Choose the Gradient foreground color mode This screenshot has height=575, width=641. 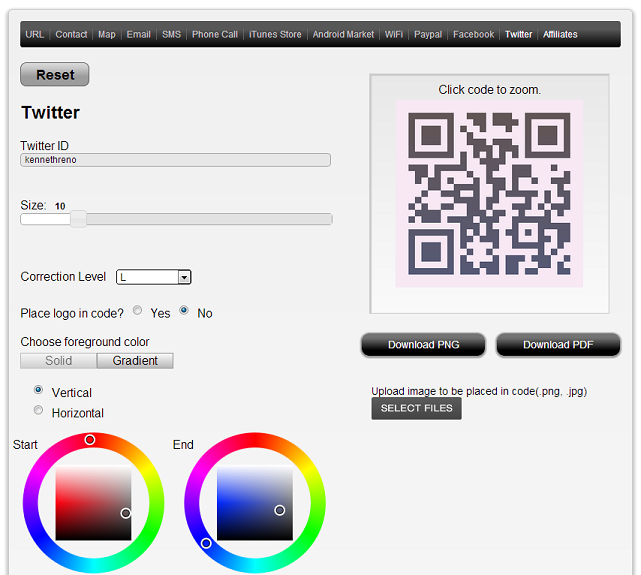pyautogui.click(x=135, y=361)
